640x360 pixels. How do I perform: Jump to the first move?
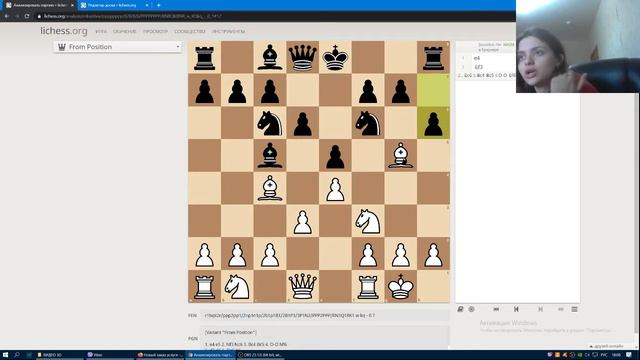(x=496, y=309)
